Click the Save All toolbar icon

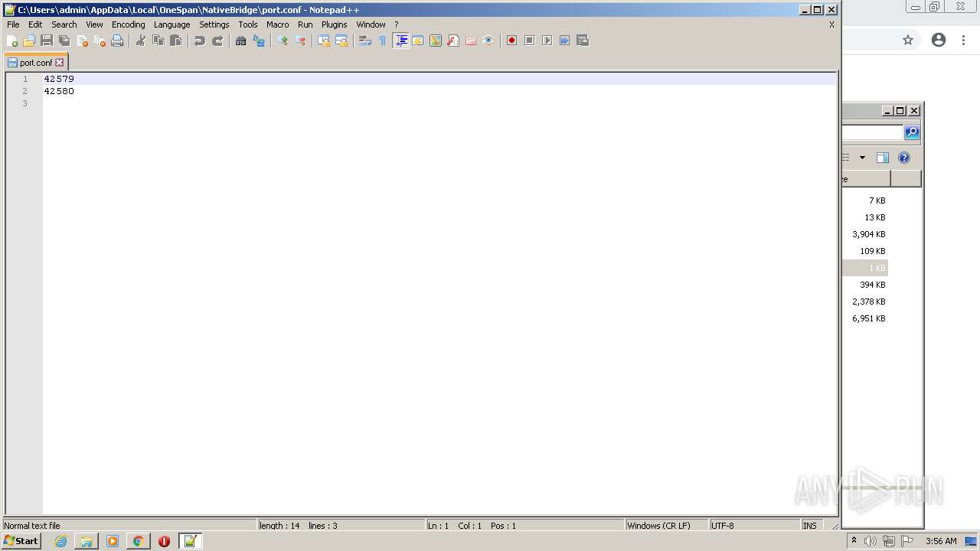(64, 41)
